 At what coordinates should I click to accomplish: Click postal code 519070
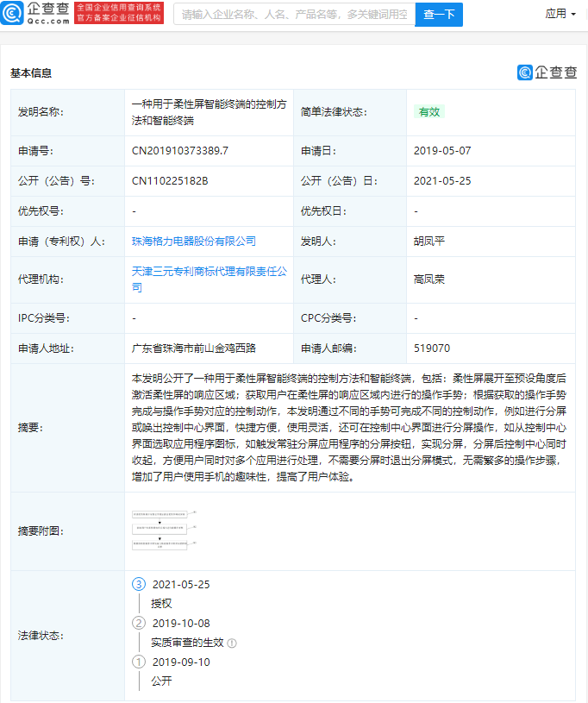[432, 348]
